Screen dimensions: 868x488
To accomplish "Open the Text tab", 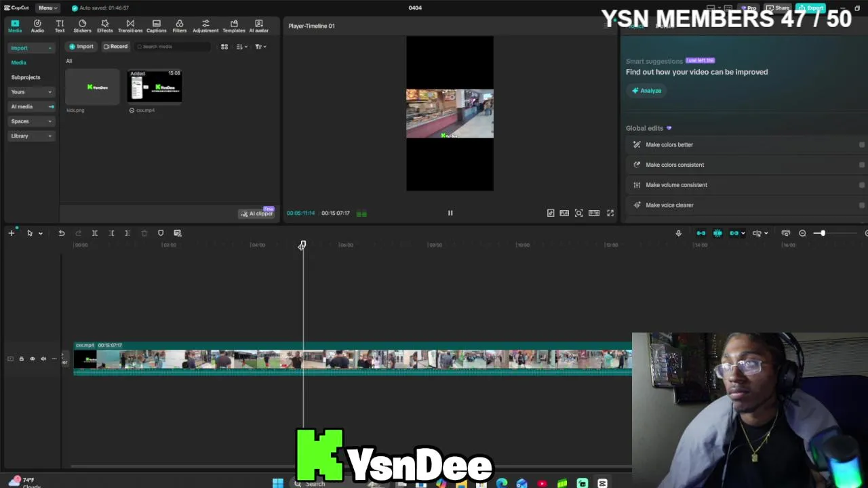I will tap(60, 26).
